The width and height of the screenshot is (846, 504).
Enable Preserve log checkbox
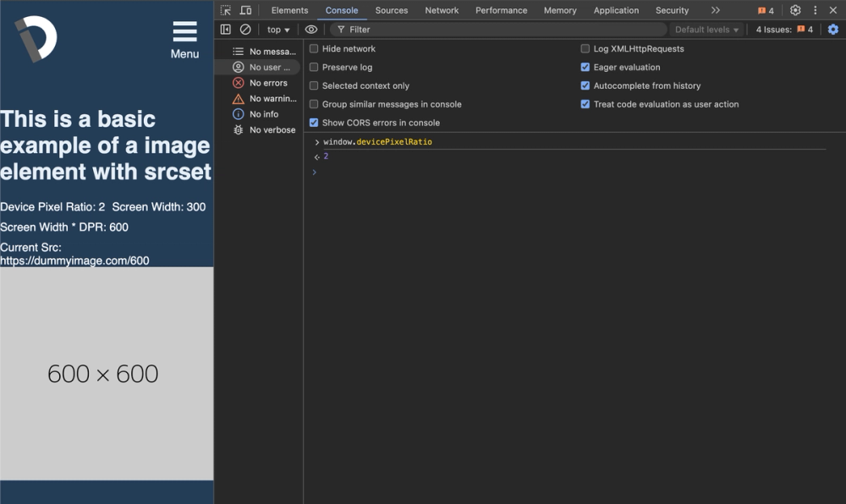[x=314, y=68]
